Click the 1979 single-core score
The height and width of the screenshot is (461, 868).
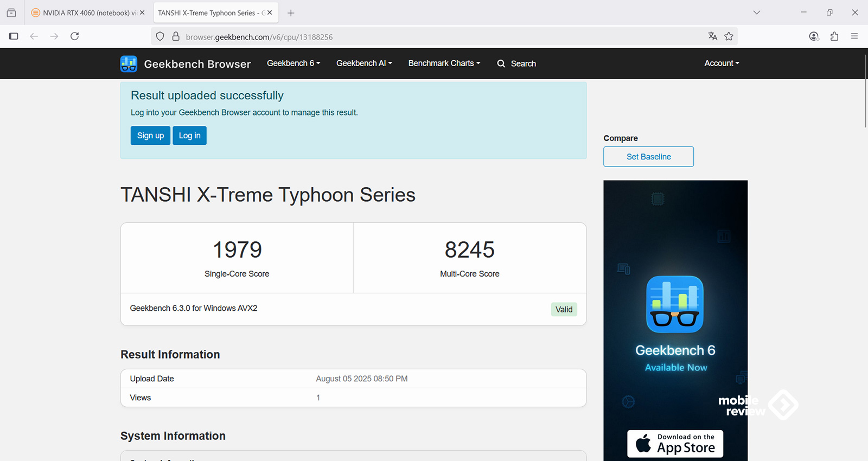coord(237,250)
